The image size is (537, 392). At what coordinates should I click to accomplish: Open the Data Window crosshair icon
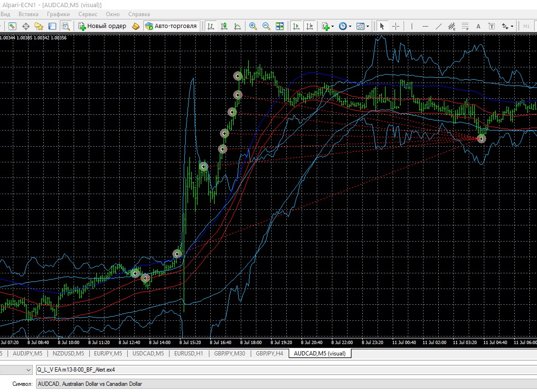tap(26, 26)
